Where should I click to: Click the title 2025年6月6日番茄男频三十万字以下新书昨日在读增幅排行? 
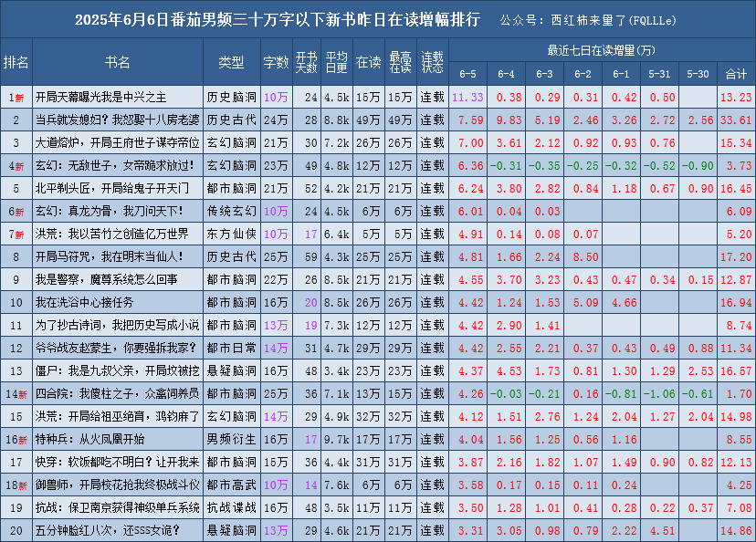[278, 20]
